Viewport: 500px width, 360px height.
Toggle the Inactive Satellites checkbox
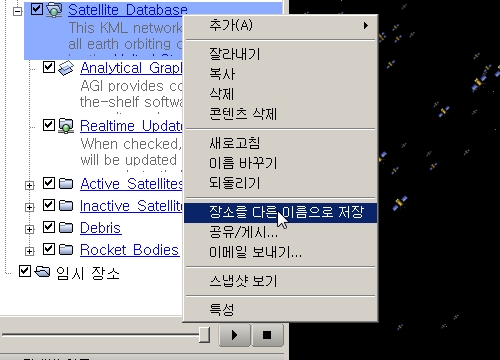(x=49, y=205)
